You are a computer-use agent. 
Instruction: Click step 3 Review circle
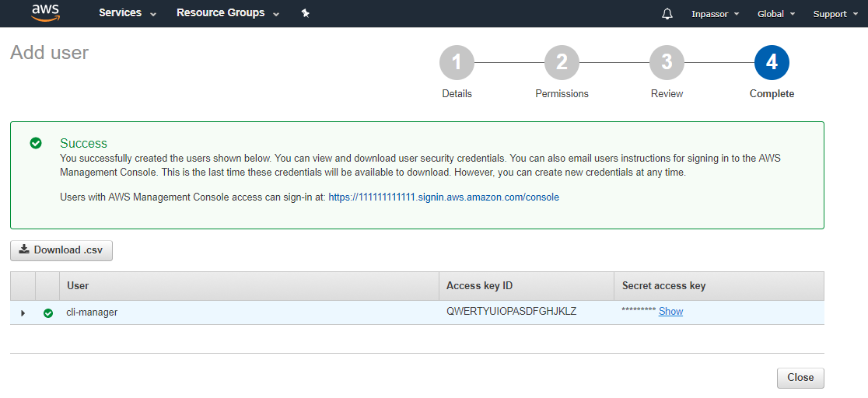click(x=667, y=63)
